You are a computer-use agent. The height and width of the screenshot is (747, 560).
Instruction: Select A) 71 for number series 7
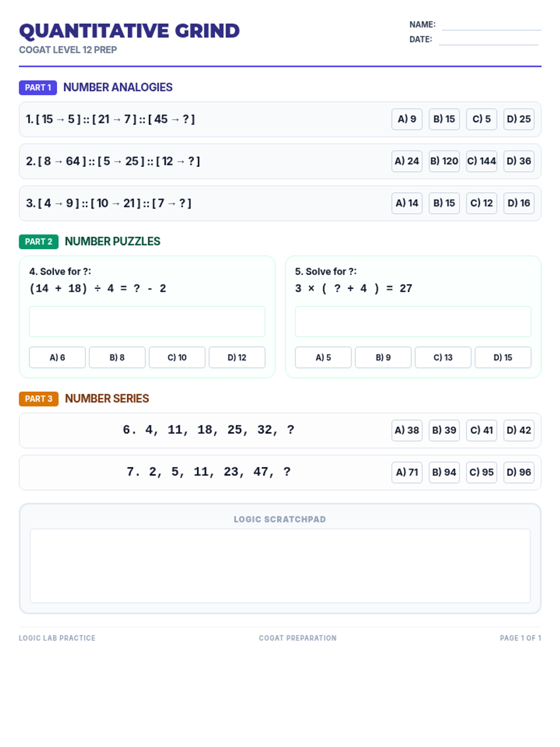click(406, 472)
